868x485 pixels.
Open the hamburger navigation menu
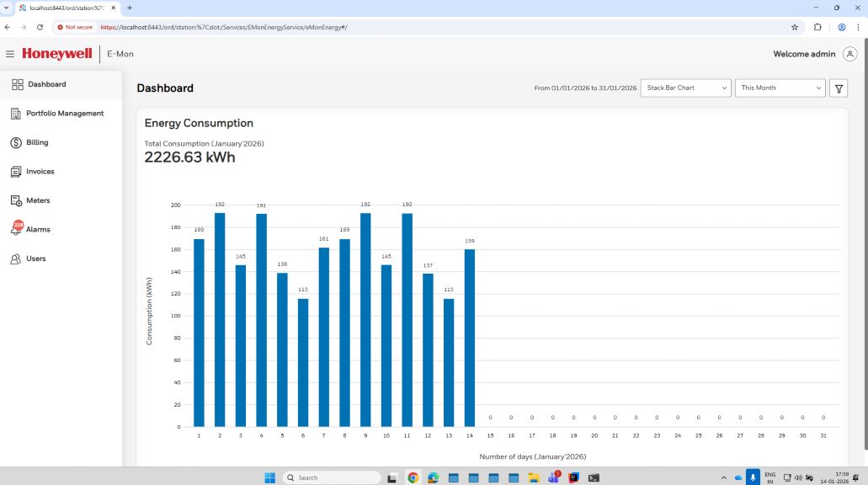pos(10,54)
